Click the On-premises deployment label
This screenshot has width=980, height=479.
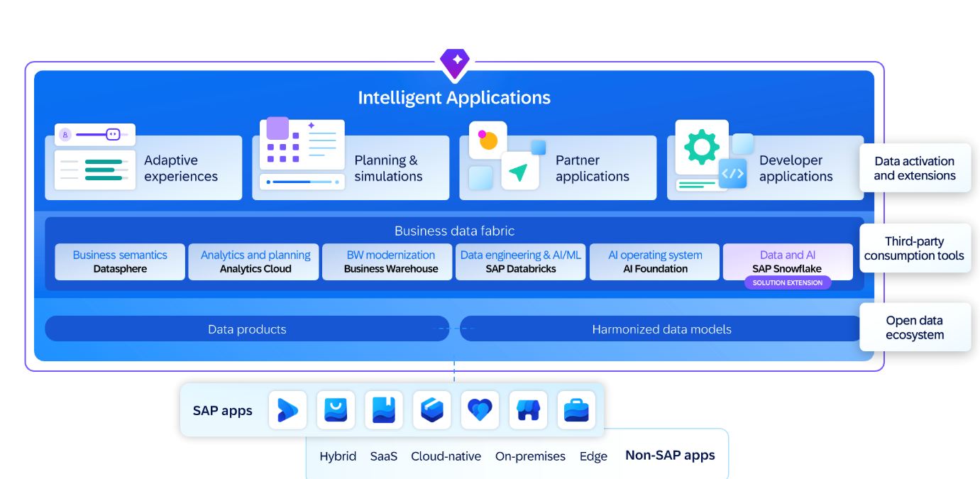tap(531, 456)
